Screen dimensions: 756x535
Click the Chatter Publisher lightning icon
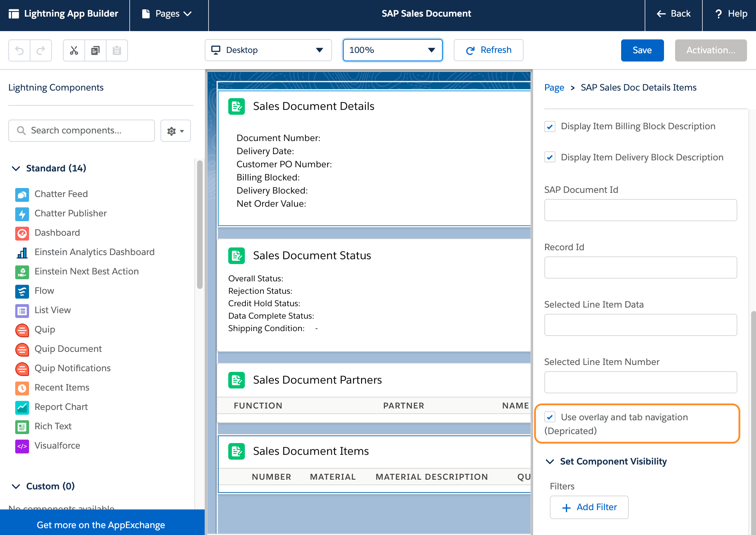[x=22, y=214]
